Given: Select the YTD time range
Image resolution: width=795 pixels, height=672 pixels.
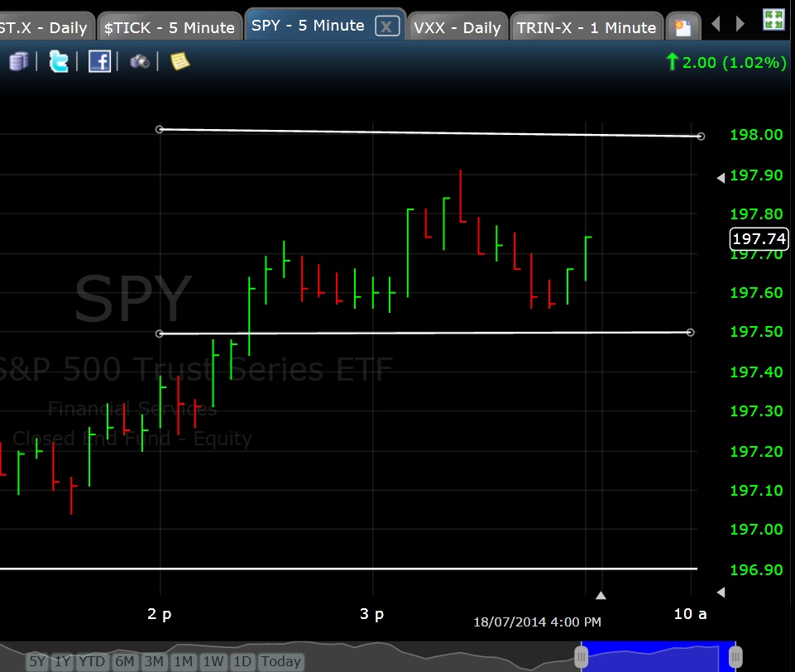Looking at the screenshot, I should (x=92, y=661).
